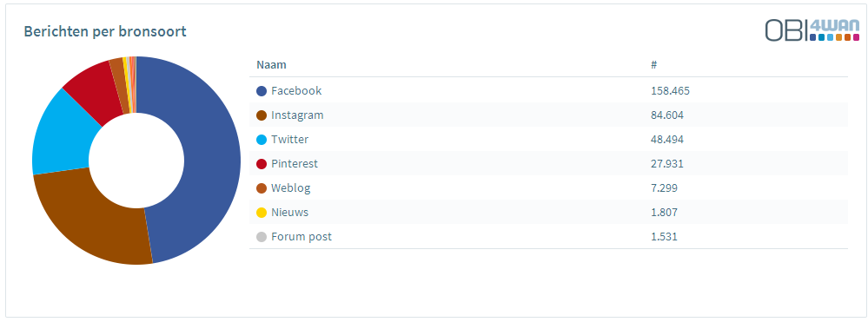Screen dimensions: 868x322
Task: Sort table by # column header
Action: click(653, 65)
